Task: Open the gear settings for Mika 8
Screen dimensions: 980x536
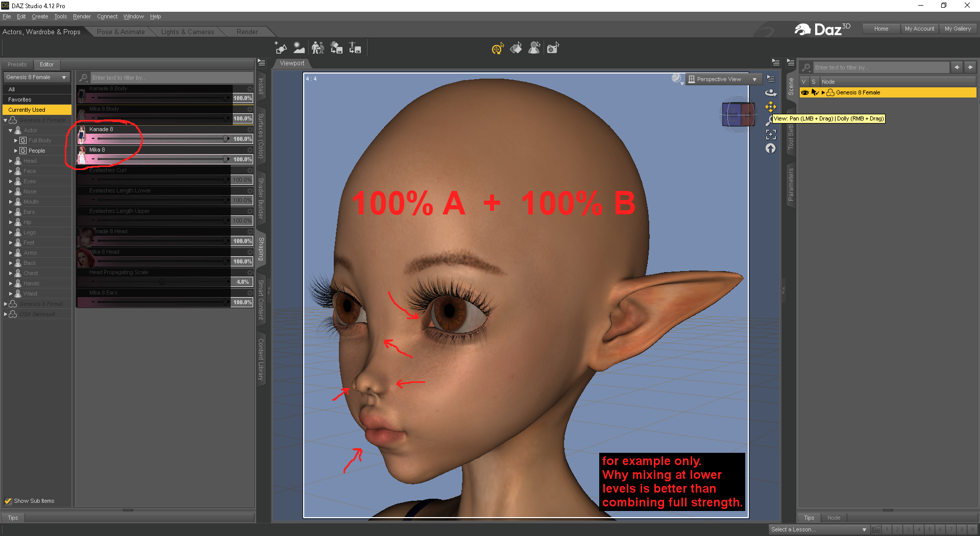Action: click(250, 150)
